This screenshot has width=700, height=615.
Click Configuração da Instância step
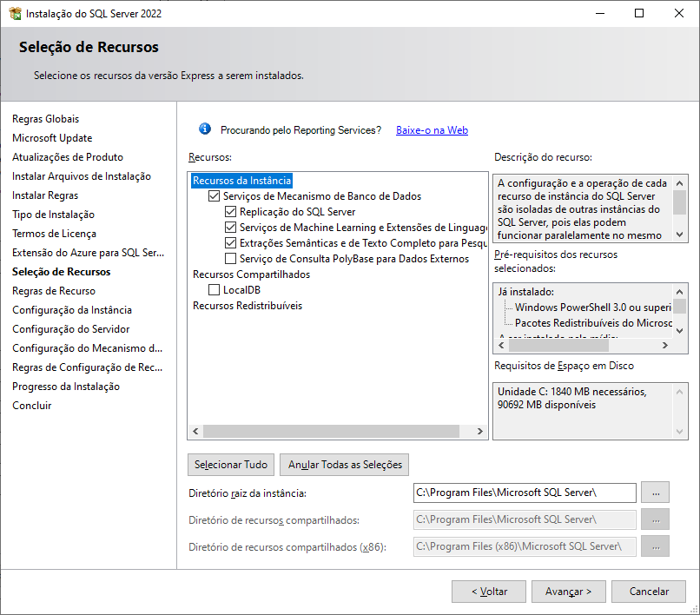72,310
